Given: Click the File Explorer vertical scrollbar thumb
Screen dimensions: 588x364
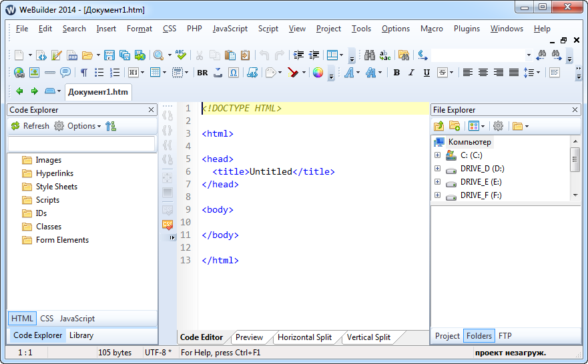Looking at the screenshot, I should tap(575, 159).
